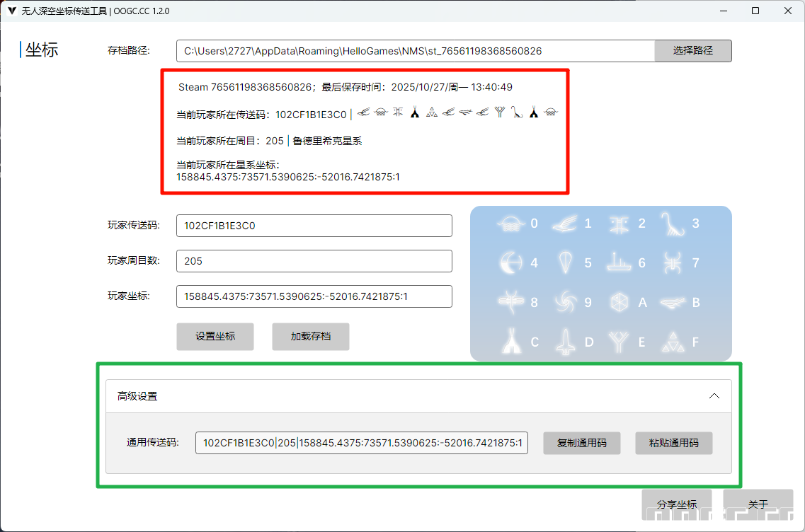805x532 pixels.
Task: Focus the 玩家周目数 input field
Action: tap(314, 261)
